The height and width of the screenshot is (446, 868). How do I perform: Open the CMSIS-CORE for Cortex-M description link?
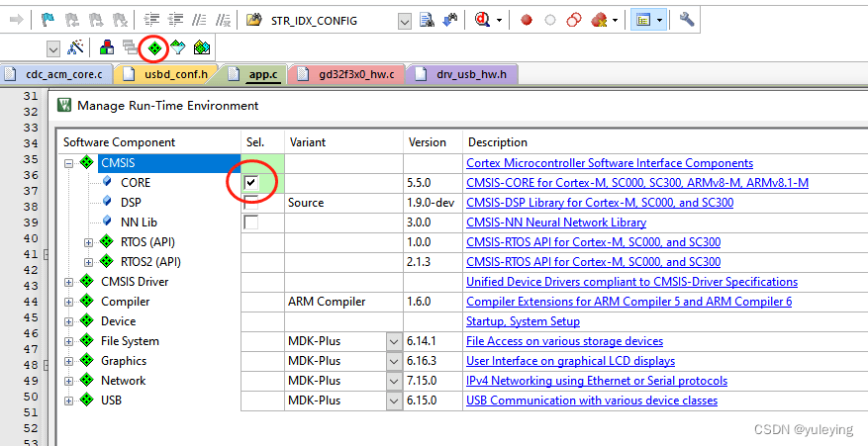[637, 183]
